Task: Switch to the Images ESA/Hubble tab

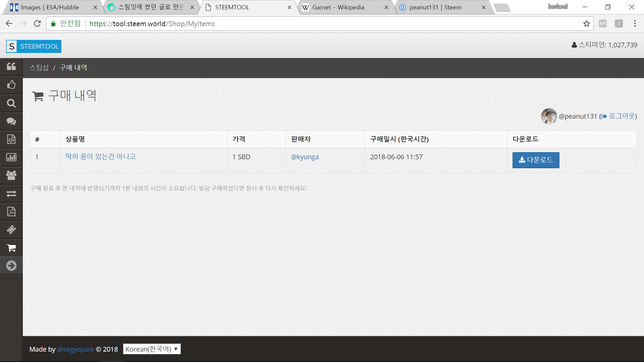Action: (x=50, y=7)
